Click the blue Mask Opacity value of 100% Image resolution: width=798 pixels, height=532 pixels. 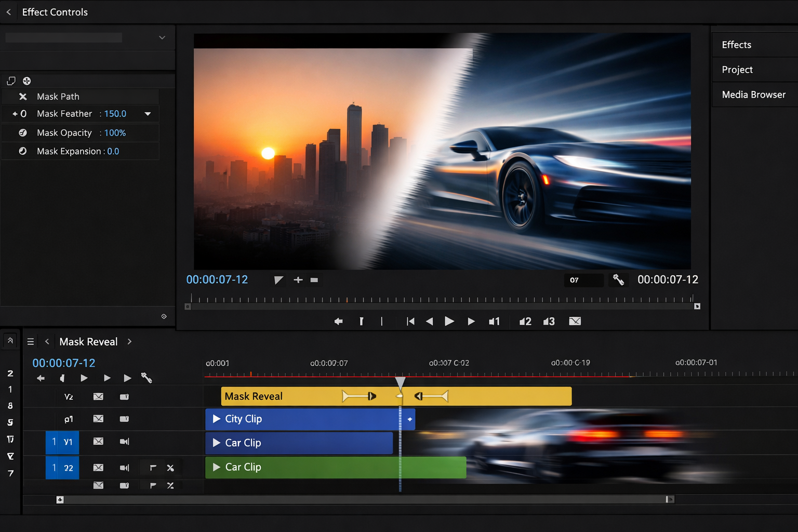tap(114, 132)
